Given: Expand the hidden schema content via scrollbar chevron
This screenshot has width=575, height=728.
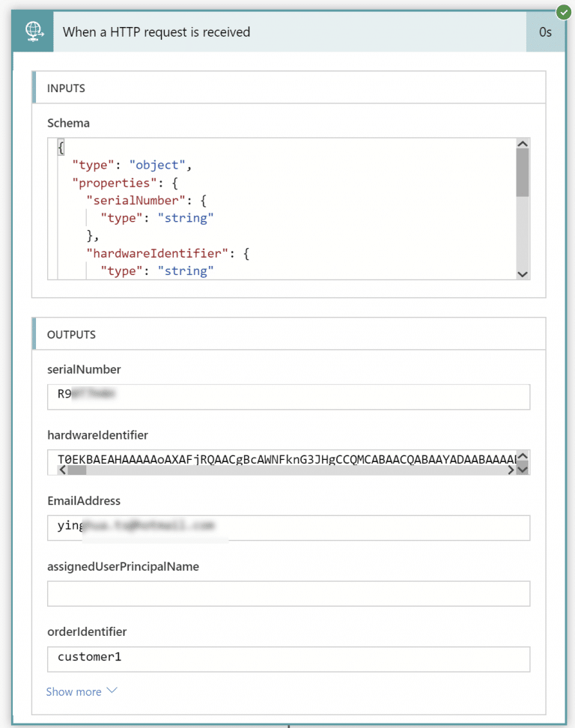Looking at the screenshot, I should (523, 274).
